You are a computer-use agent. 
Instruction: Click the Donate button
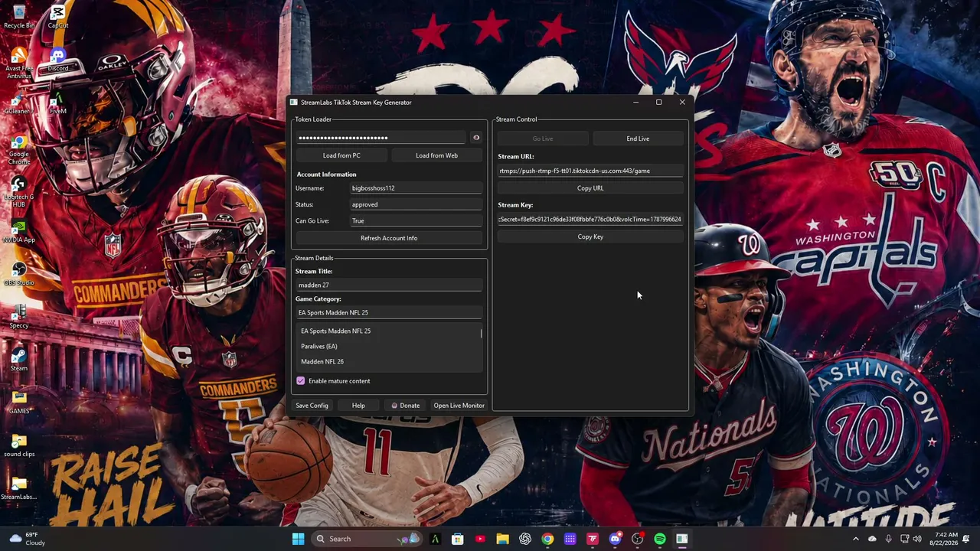click(405, 406)
